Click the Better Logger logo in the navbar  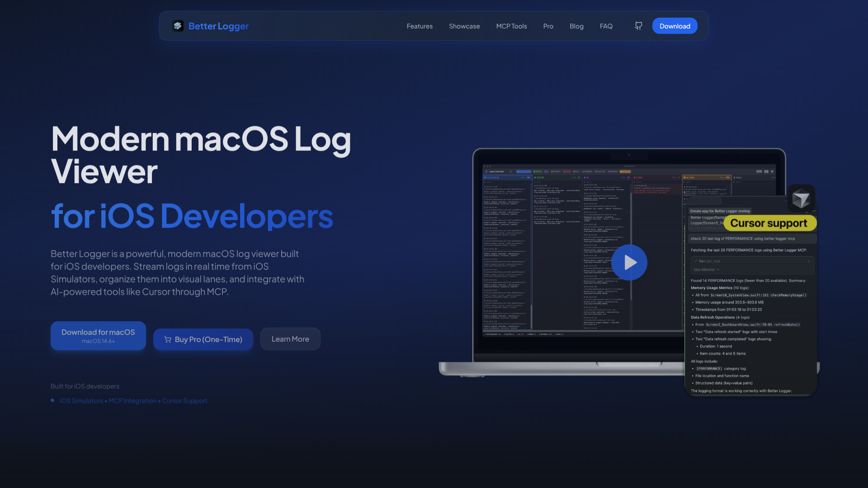[x=210, y=26]
